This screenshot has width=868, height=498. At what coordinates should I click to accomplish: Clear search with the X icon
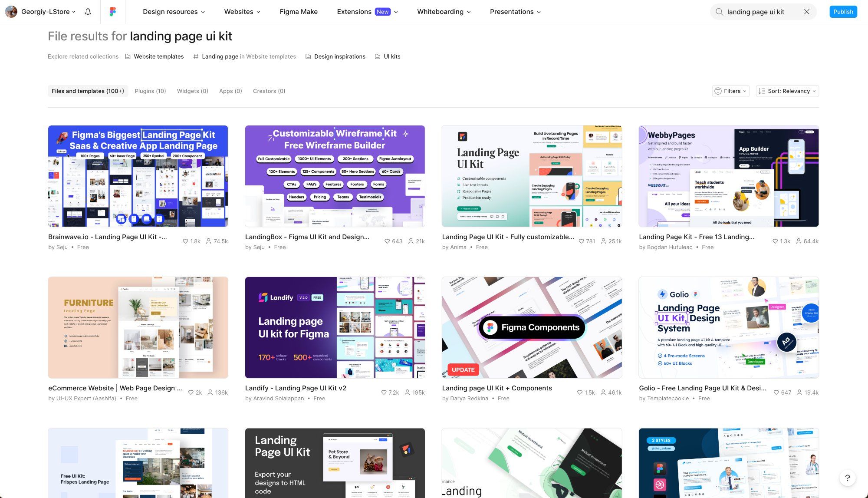[x=806, y=12]
